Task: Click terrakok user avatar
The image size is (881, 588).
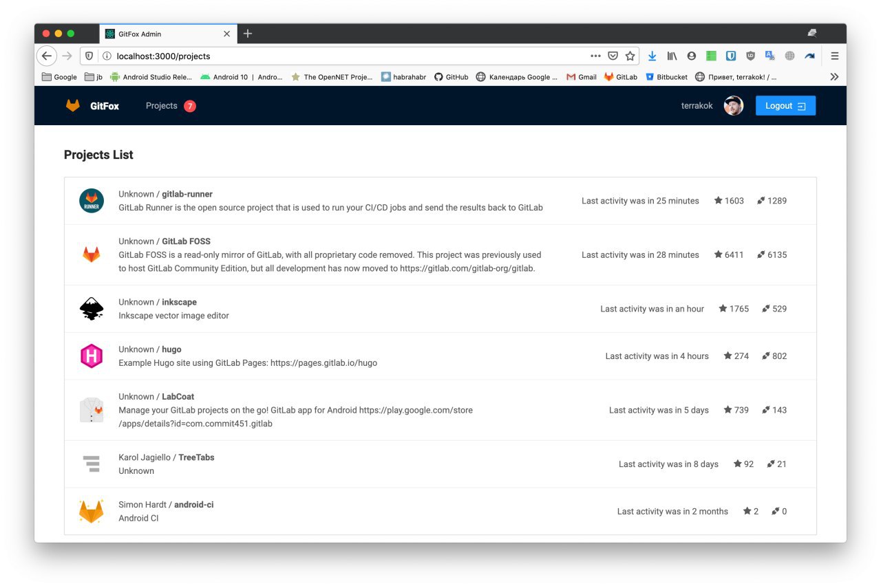Action: 734,106
